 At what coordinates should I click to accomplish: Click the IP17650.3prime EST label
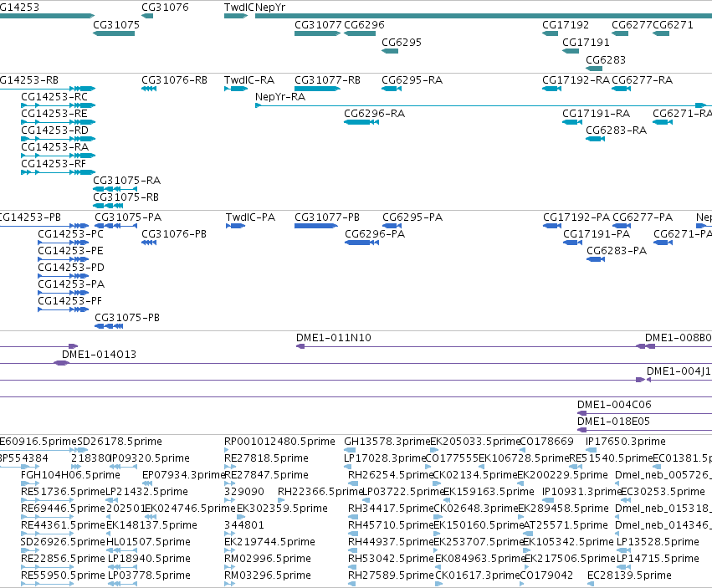coord(626,442)
